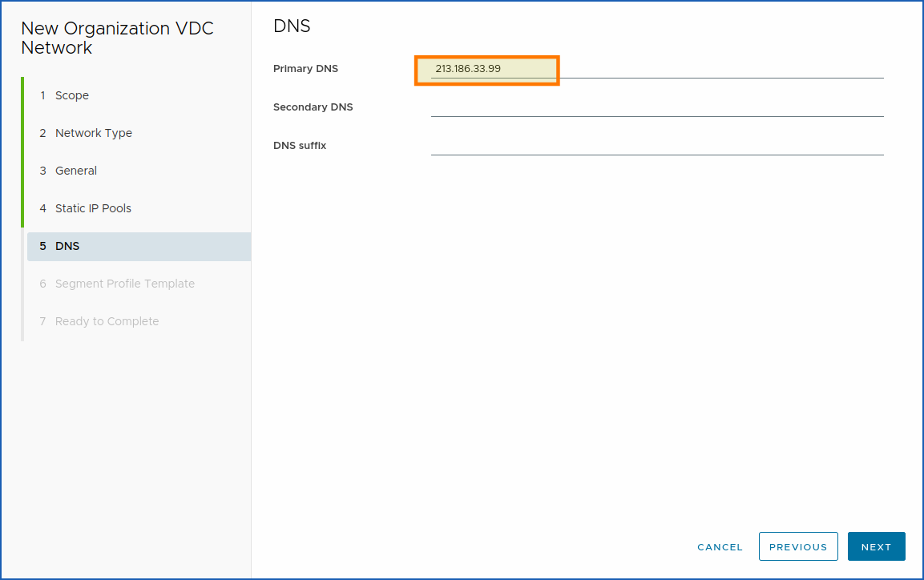Select the Scope step in the wizard
Viewport: 924px width, 580px height.
pos(72,95)
